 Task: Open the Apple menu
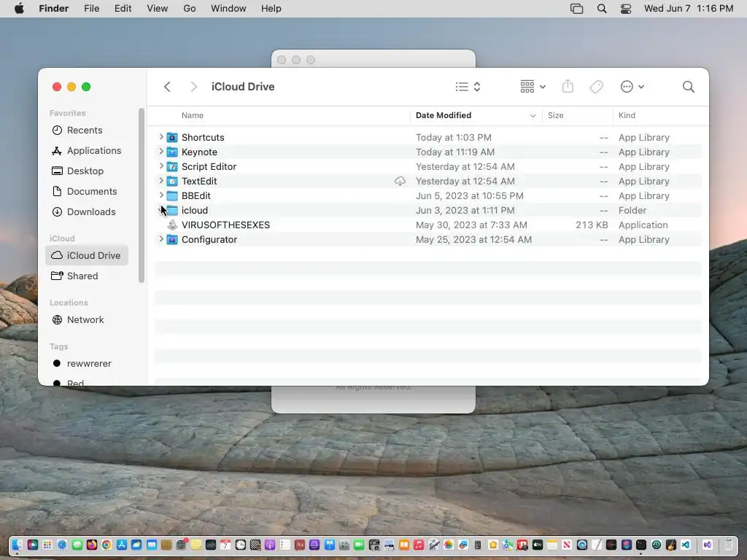[x=19, y=9]
